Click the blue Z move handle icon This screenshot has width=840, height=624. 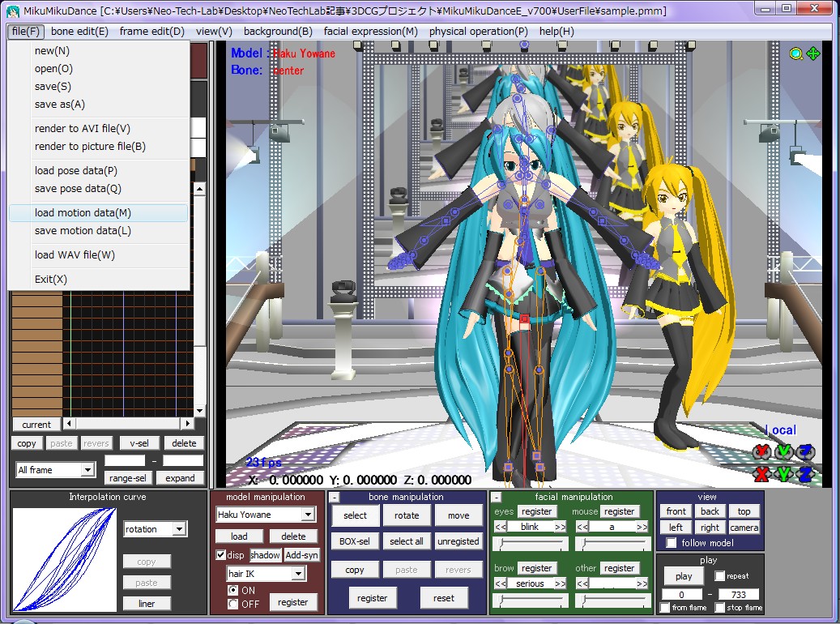coord(805,474)
